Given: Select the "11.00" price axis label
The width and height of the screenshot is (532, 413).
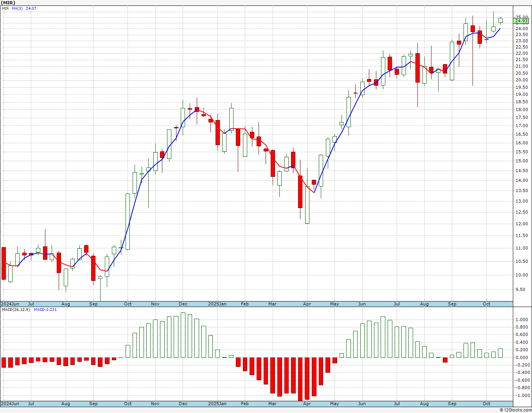Looking at the screenshot, I should [x=521, y=248].
